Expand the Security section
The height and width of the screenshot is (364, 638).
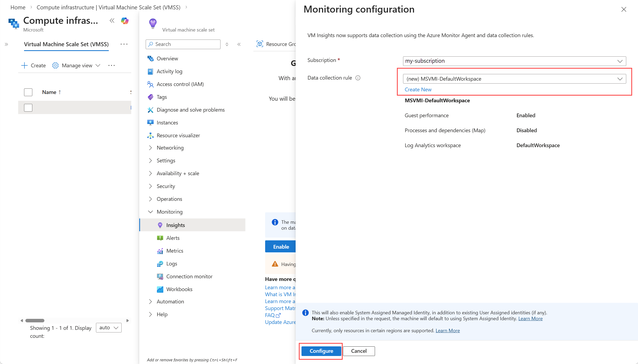150,186
